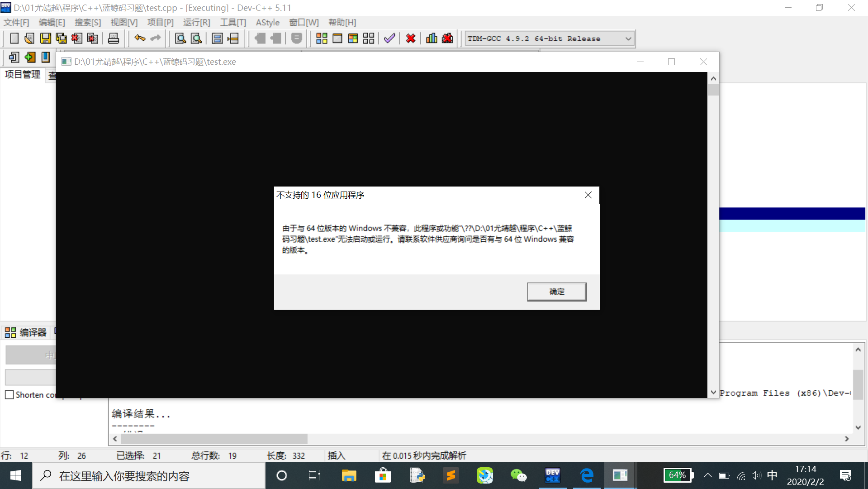The image size is (868, 489).
Task: Click the Print toolbar icon
Action: tap(113, 38)
